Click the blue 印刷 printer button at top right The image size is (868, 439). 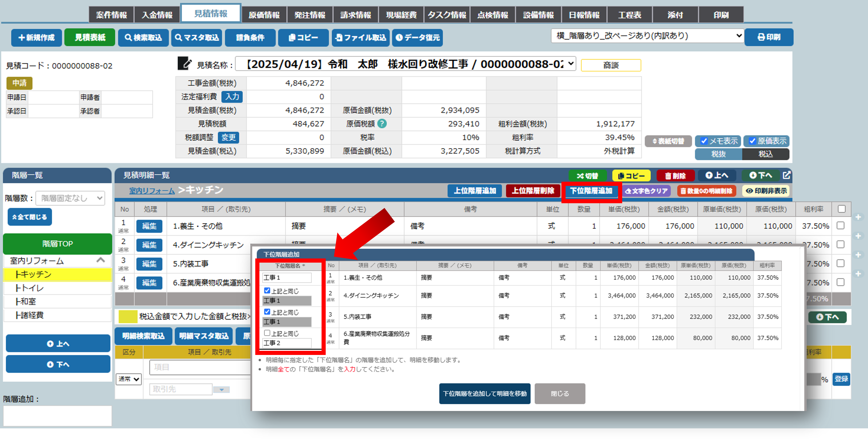pos(769,37)
